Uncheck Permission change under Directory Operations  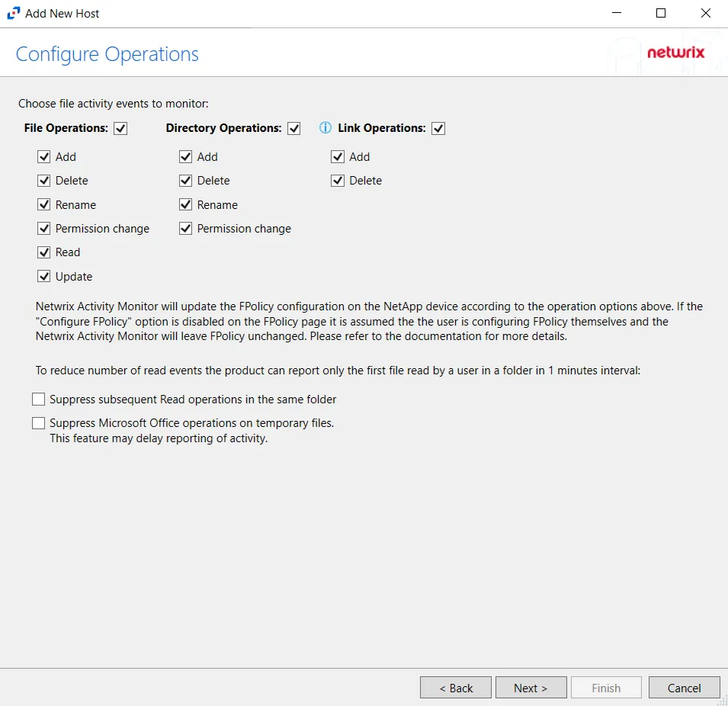(185, 228)
